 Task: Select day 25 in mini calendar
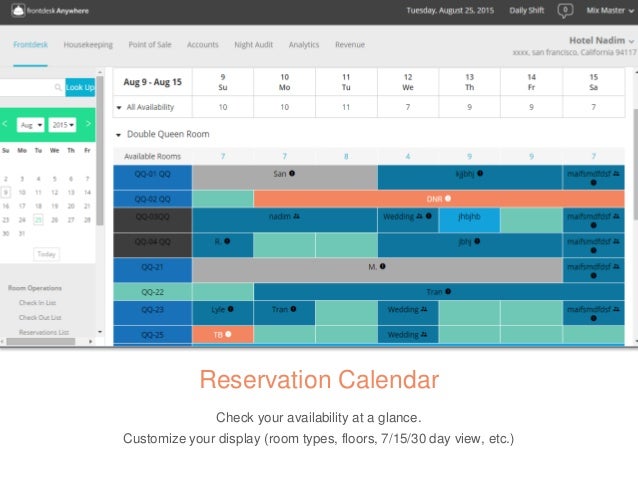pos(38,220)
